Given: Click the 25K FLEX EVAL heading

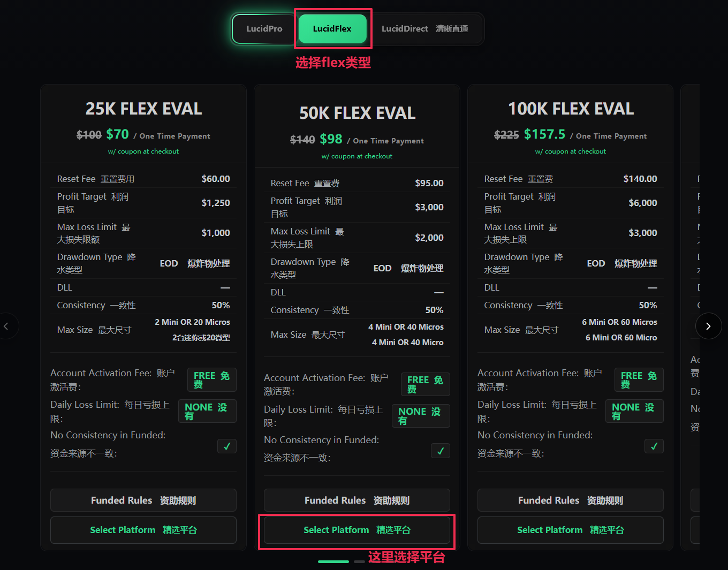Looking at the screenshot, I should click(x=143, y=109).
